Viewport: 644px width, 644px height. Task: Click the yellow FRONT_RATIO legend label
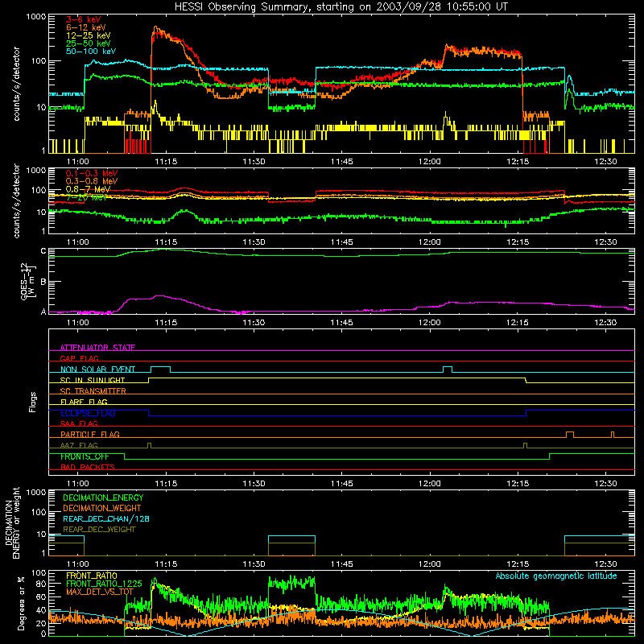point(91,576)
